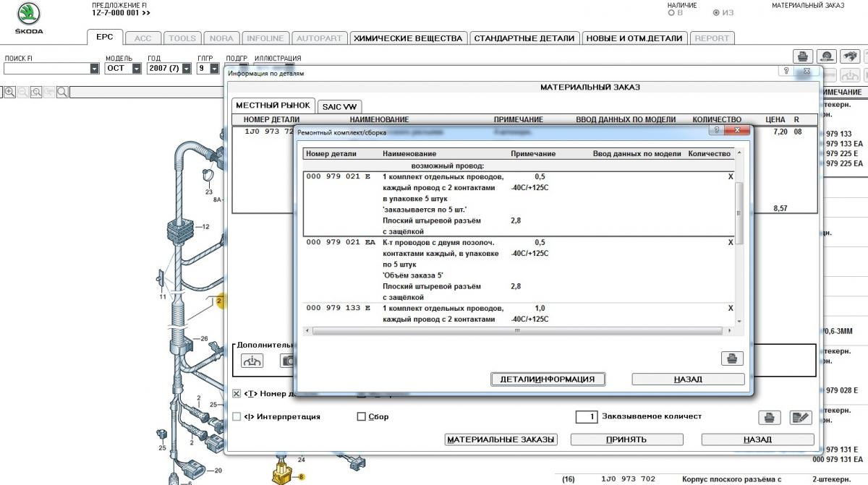
Task: Click the zoom-in magnifier above the illustration
Action: coord(10,92)
